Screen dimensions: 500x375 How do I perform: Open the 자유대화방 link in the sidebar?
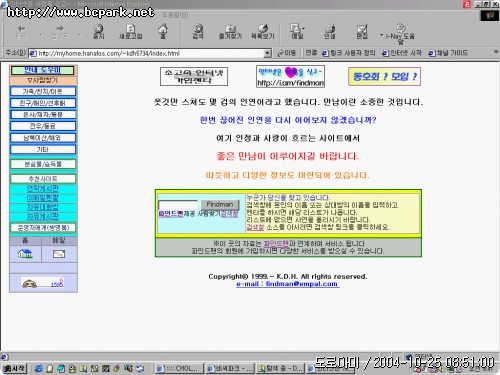pos(43,207)
